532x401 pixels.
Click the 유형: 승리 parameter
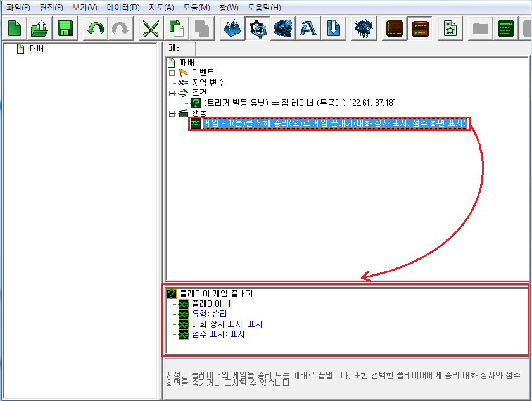(210, 314)
